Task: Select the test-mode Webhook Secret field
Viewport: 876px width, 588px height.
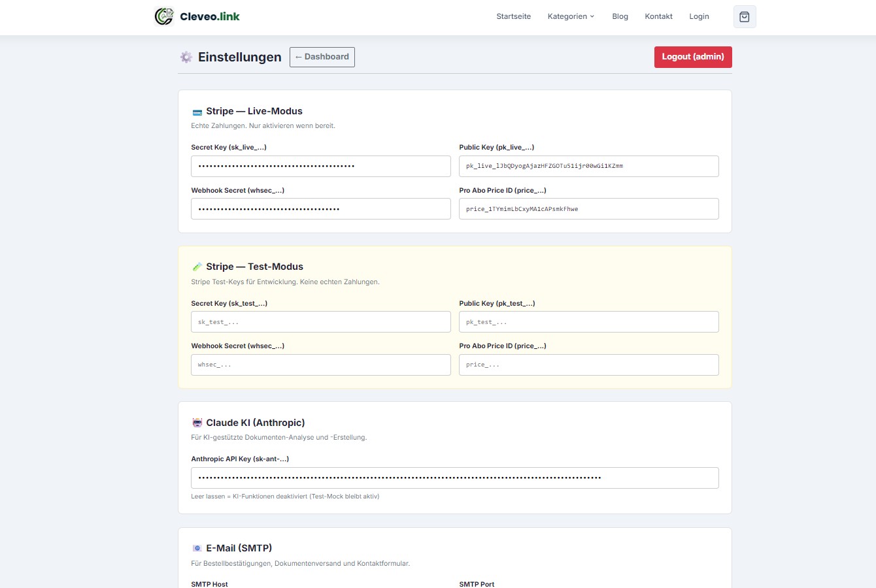Action: [321, 365]
